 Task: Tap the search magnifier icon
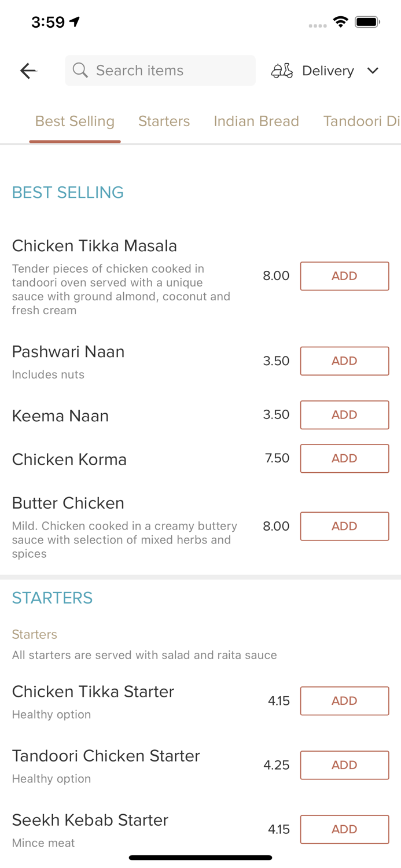(80, 71)
